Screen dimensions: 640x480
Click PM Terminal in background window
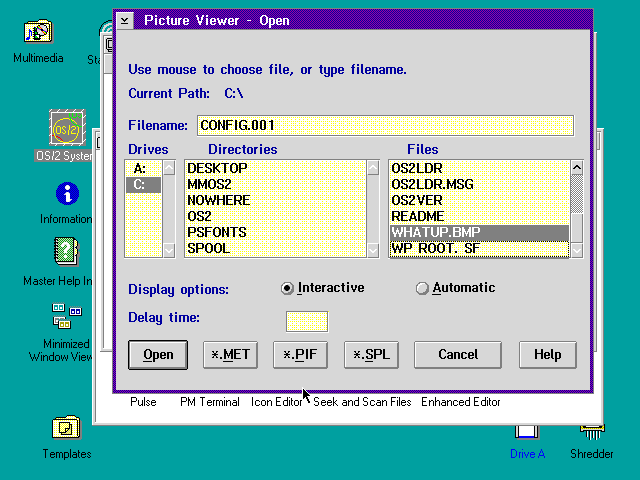click(210, 402)
